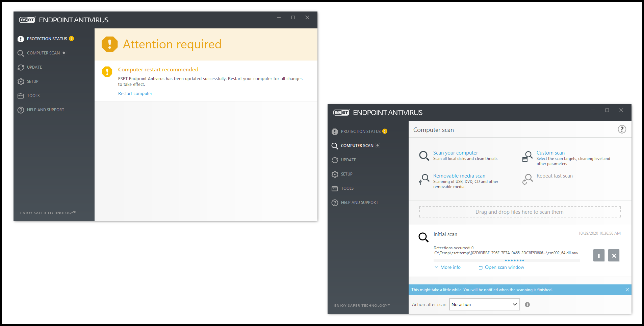The image size is (644, 326).
Task: Open Setup in the left window sidebar
Action: tap(33, 81)
